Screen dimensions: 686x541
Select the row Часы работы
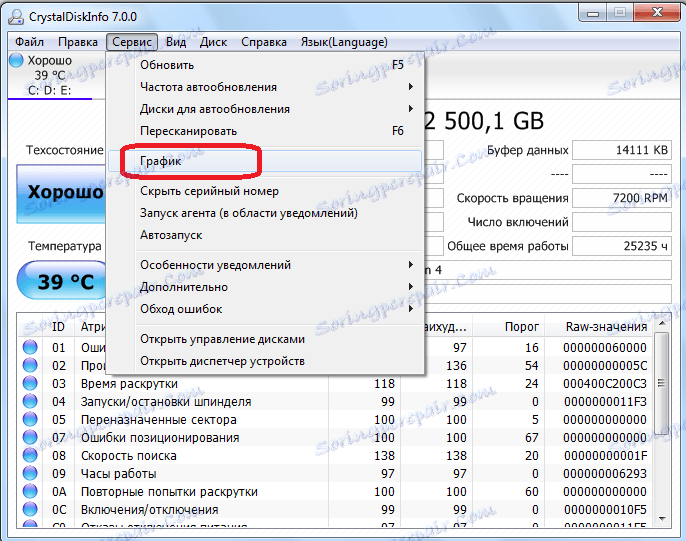(x=336, y=474)
